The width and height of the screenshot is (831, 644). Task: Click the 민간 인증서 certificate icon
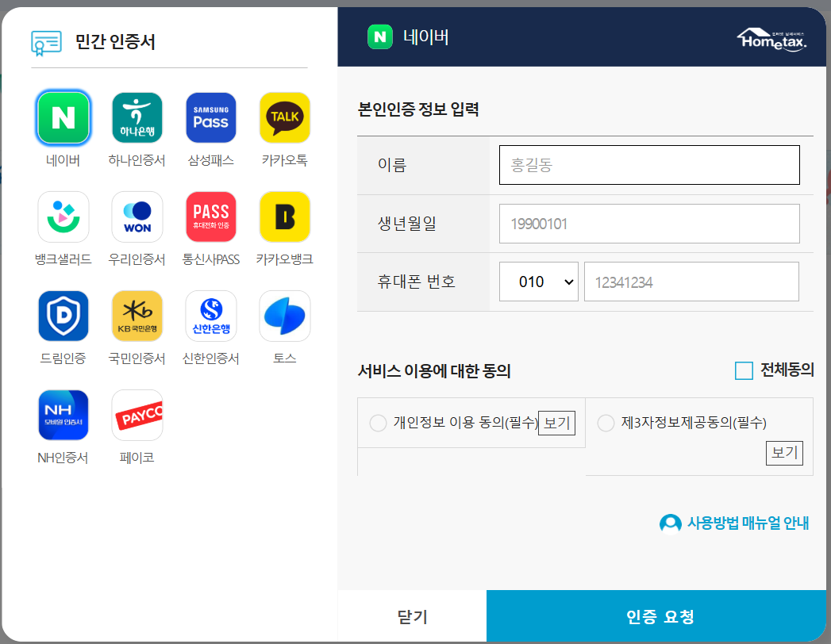[46, 43]
